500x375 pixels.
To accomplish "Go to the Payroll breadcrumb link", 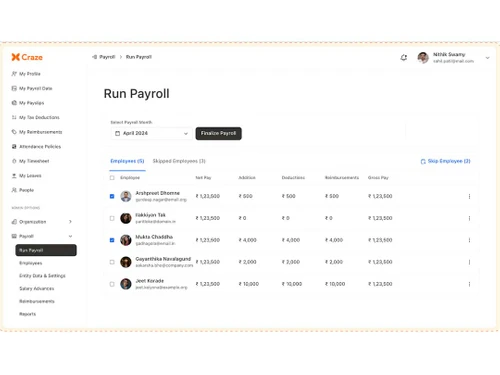I will pos(107,57).
